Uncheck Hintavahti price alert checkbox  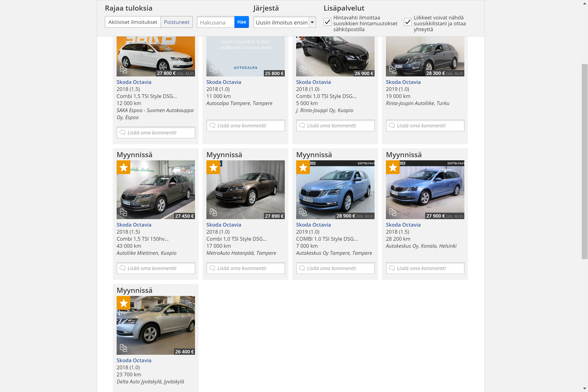pyautogui.click(x=328, y=22)
